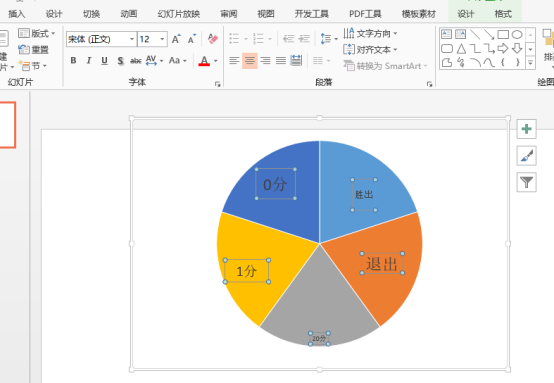554x383 pixels.
Task: Select the scribble shape tool
Action: pyautogui.click(x=461, y=63)
